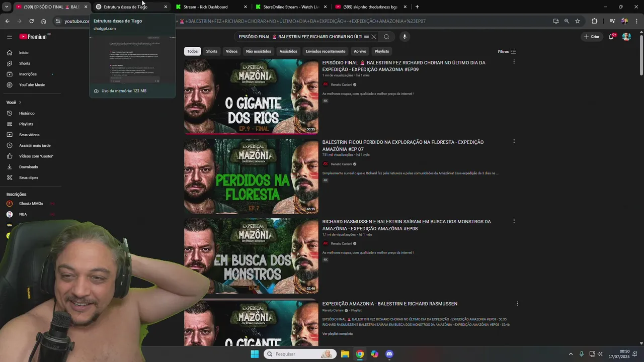Click the Criar button

(592, 37)
